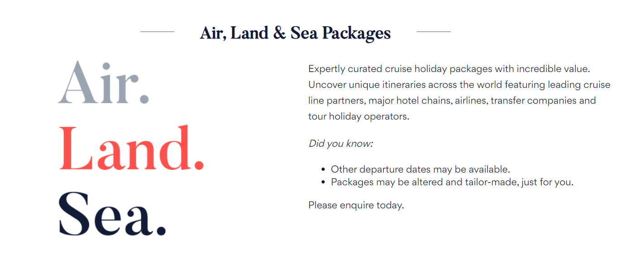Click the 'Uncover unique itineraries across the world' line
This screenshot has width=644, height=265.
tap(459, 85)
